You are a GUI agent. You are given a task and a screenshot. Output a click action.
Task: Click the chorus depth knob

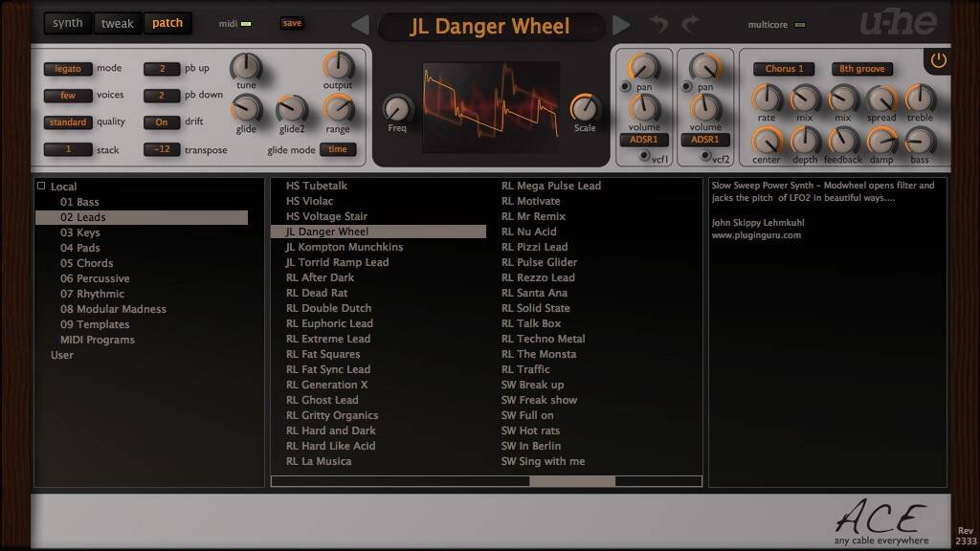804,141
